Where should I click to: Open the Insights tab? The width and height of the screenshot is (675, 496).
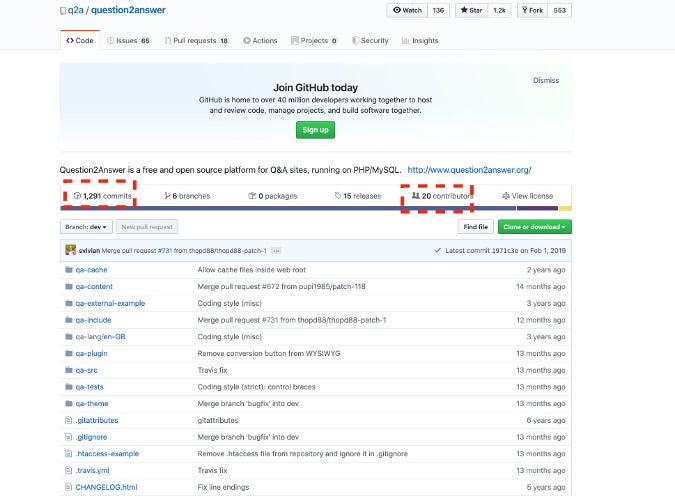(420, 40)
